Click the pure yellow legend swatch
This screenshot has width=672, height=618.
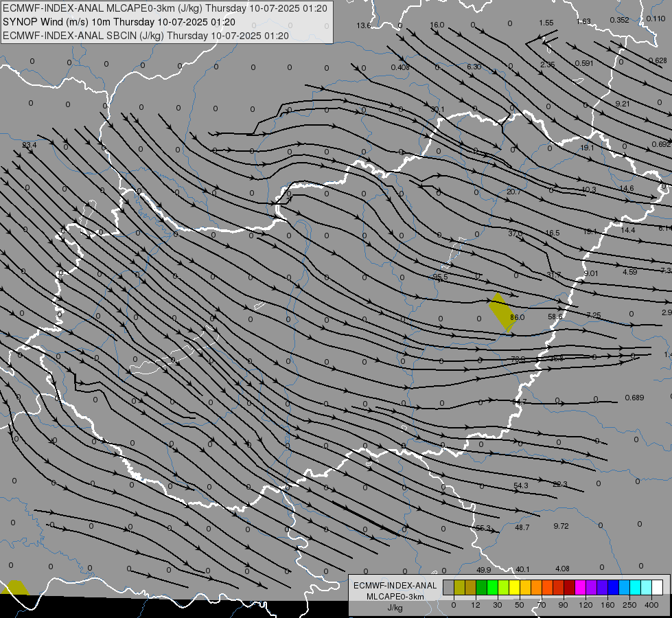tap(514, 587)
